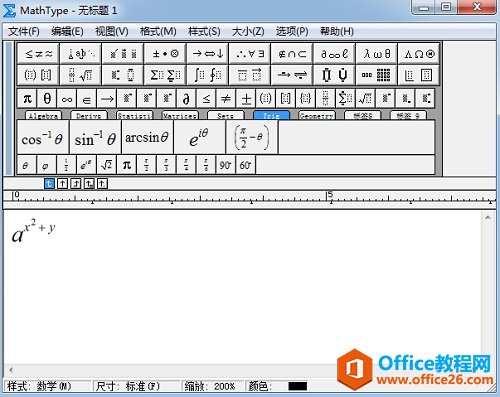
Task: Insert square brackets template from the small bar
Action: coord(286,99)
